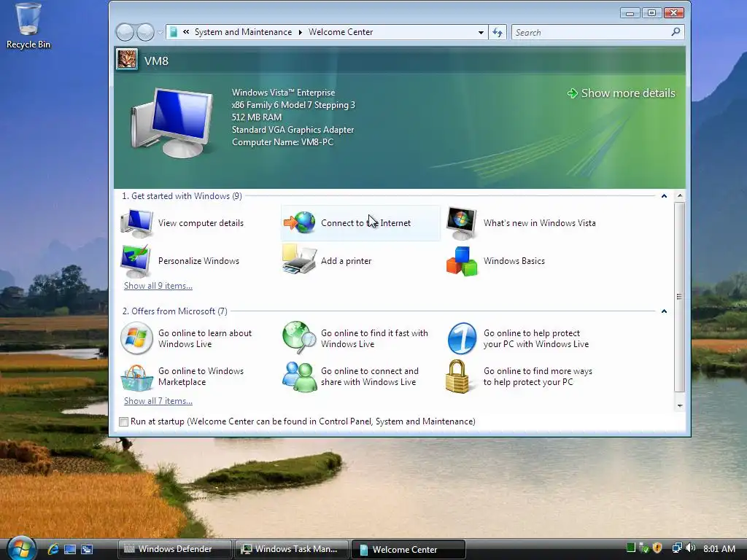Screen dimensions: 747x560
Task: Click the large computer image in header
Action: tap(171, 122)
